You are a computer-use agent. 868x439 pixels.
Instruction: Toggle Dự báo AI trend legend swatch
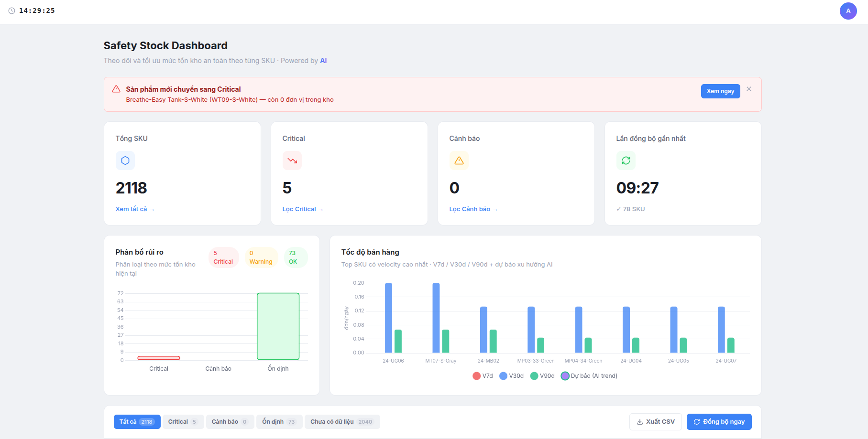pyautogui.click(x=565, y=376)
